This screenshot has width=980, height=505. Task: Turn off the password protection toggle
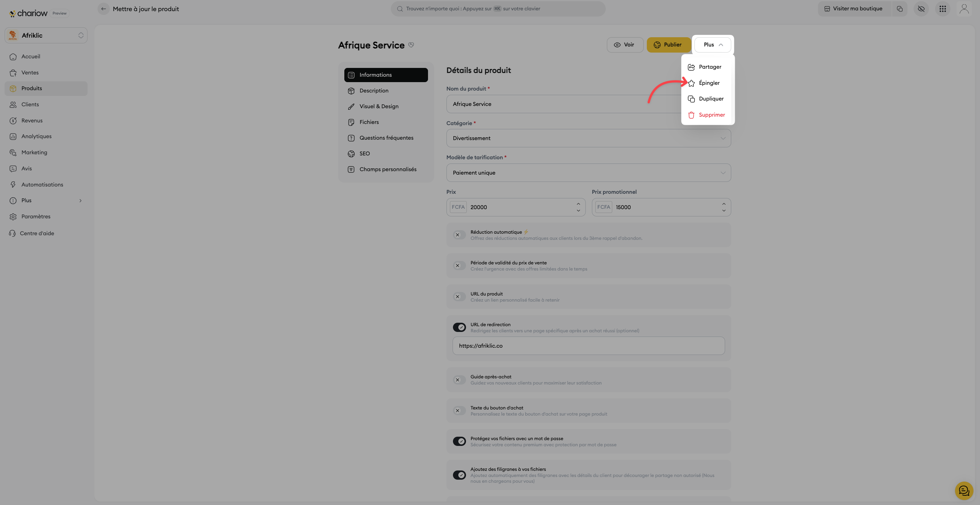(459, 441)
